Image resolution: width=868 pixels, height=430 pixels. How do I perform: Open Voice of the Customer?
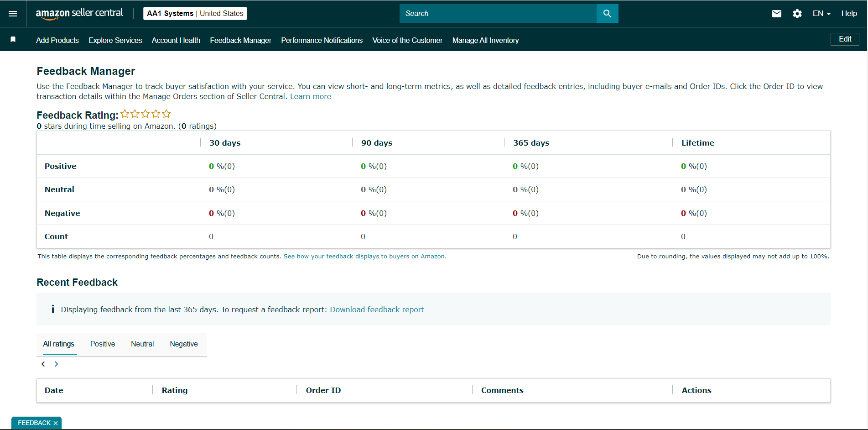click(x=407, y=40)
